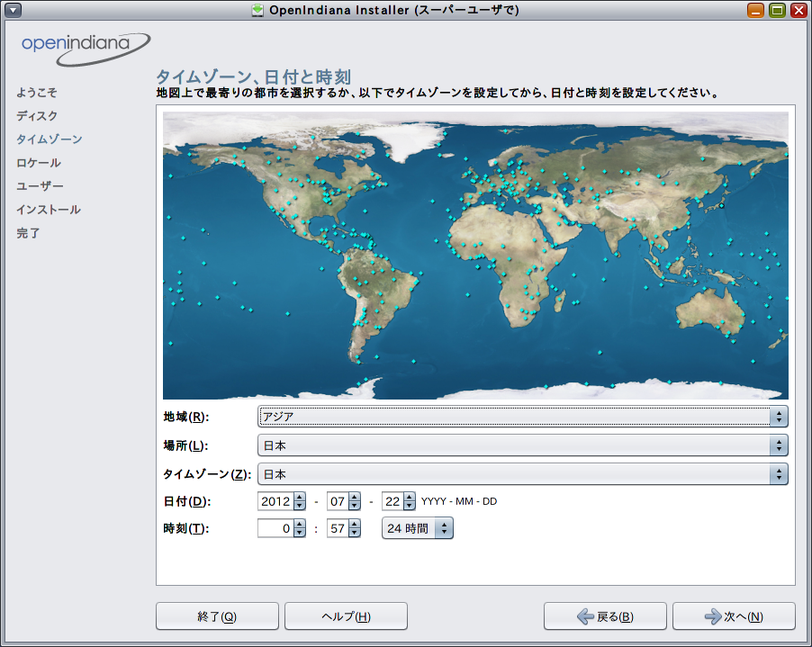The height and width of the screenshot is (647, 812).
Task: Open the 場所 location dropdown
Action: [522, 445]
